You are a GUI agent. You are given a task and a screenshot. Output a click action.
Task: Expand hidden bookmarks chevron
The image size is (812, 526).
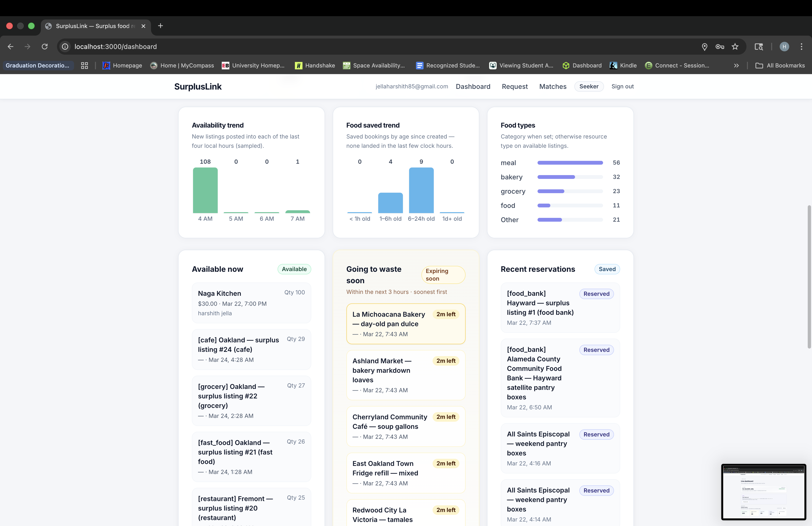(736, 66)
